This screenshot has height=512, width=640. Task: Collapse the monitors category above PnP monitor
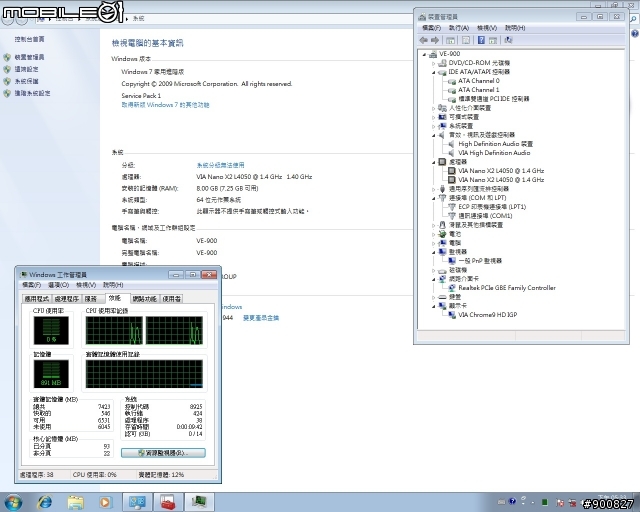[433, 252]
